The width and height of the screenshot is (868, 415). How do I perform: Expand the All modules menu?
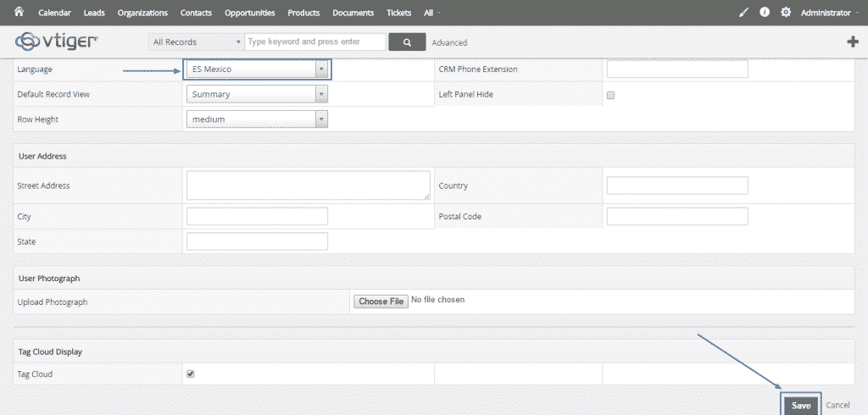(x=431, y=13)
